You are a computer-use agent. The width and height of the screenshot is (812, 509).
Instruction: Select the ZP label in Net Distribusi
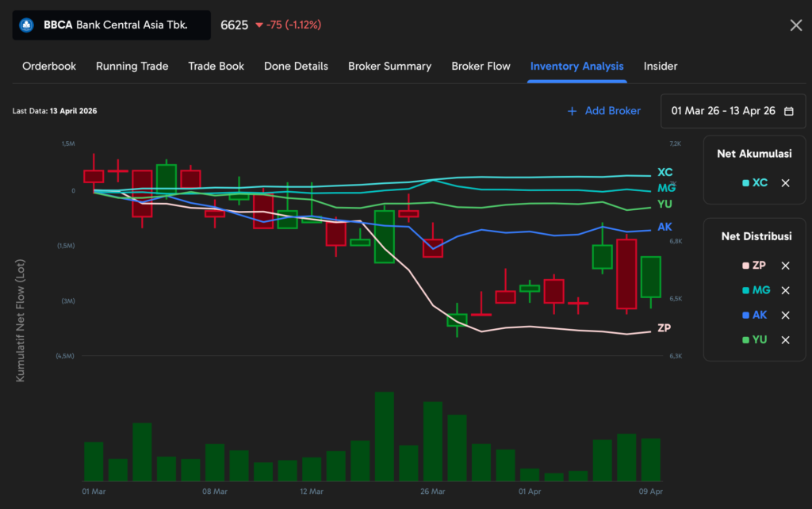(759, 265)
